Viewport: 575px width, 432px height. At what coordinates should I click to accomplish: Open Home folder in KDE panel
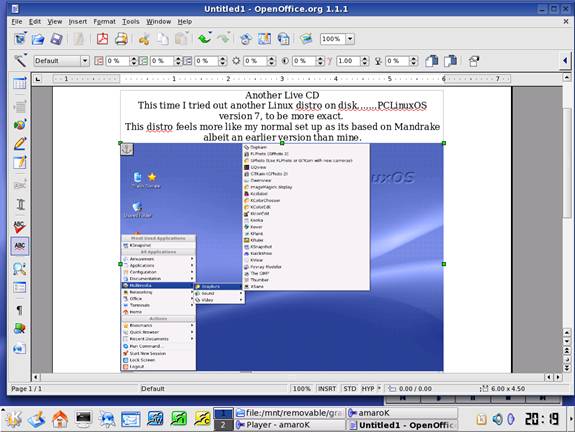coord(60,418)
